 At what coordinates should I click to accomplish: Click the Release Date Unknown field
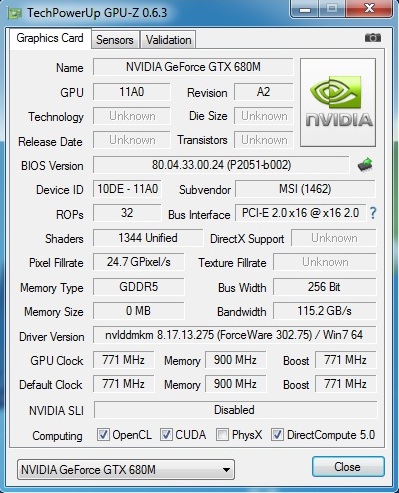coord(132,140)
